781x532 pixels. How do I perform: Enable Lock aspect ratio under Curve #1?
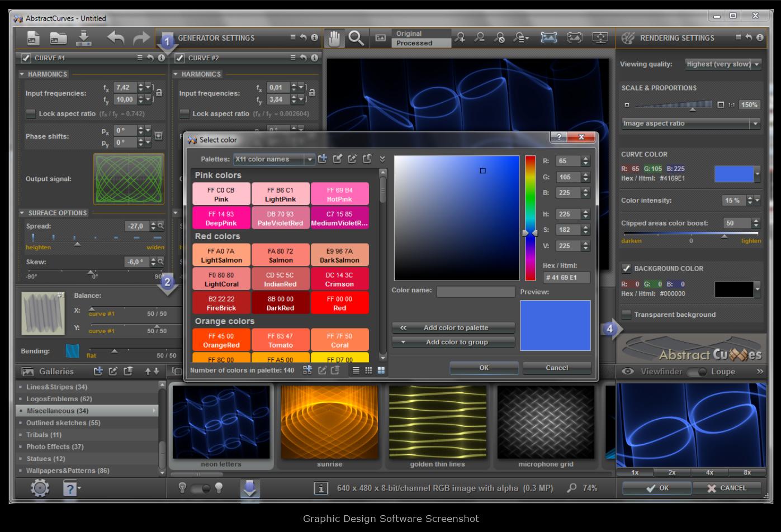click(31, 113)
